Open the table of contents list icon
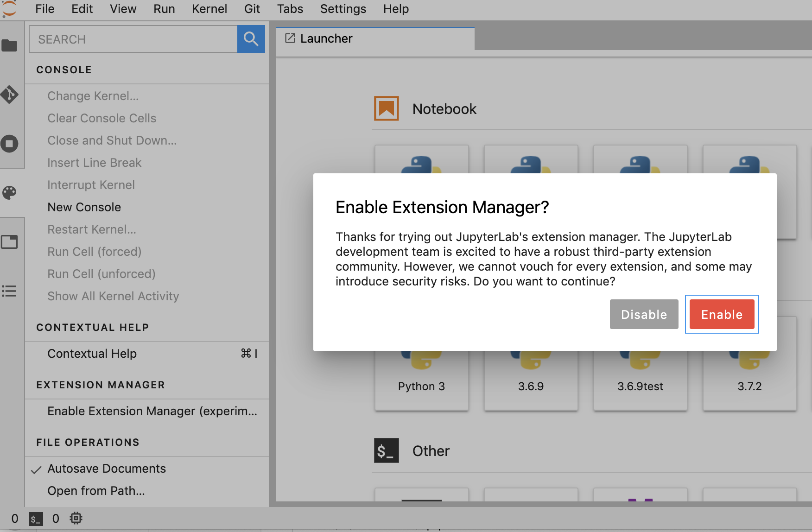The height and width of the screenshot is (532, 812). 9,291
